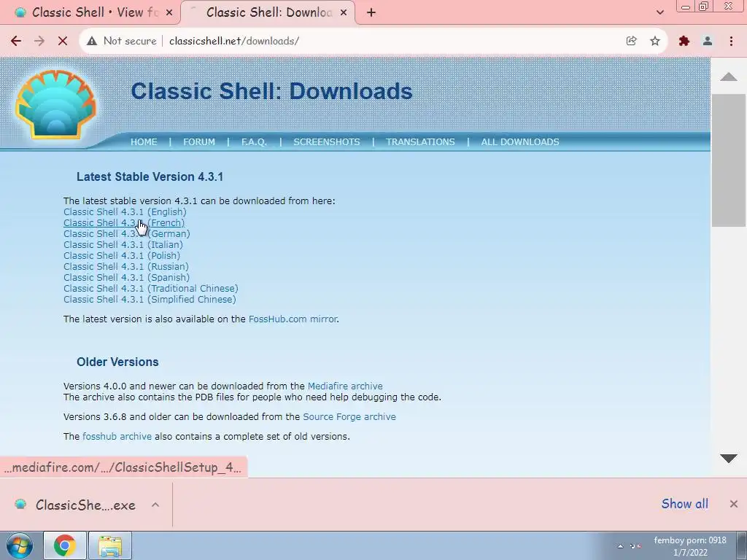
Task: Bookmark this page with the star
Action: [655, 41]
